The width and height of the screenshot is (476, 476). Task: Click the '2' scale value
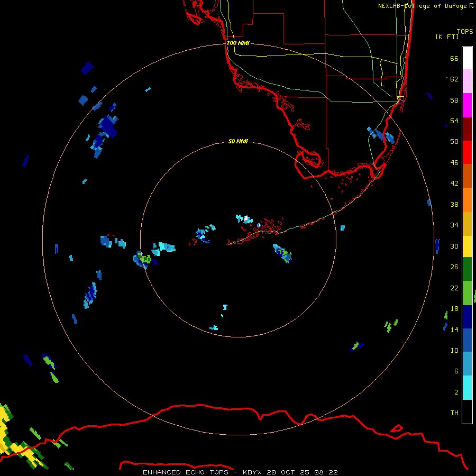coord(456,392)
